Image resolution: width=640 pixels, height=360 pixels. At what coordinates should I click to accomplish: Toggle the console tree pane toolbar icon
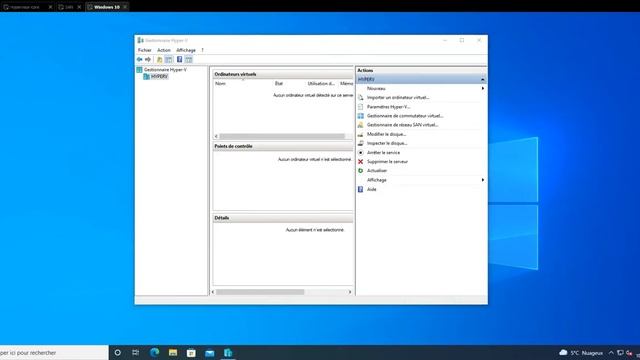pos(168,60)
